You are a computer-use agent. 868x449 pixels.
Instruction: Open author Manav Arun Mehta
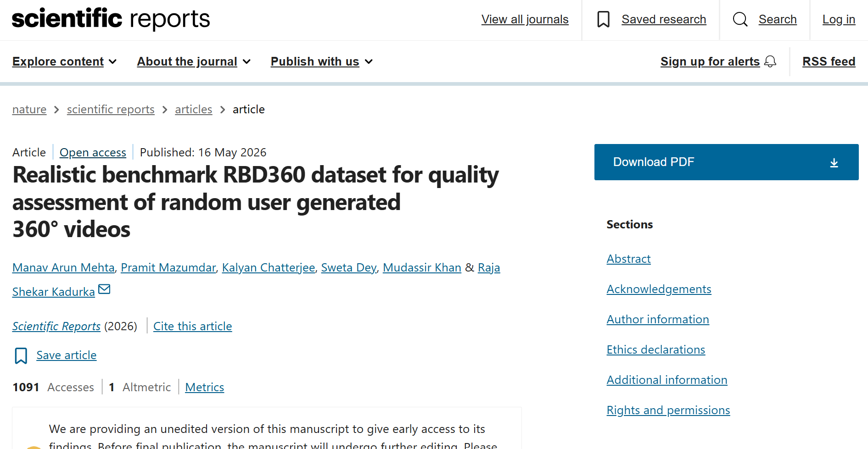(63, 267)
